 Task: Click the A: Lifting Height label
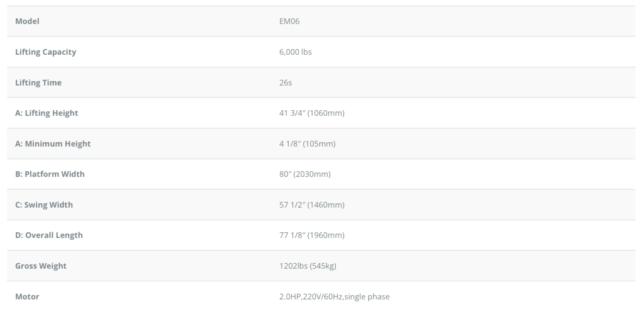point(47,113)
